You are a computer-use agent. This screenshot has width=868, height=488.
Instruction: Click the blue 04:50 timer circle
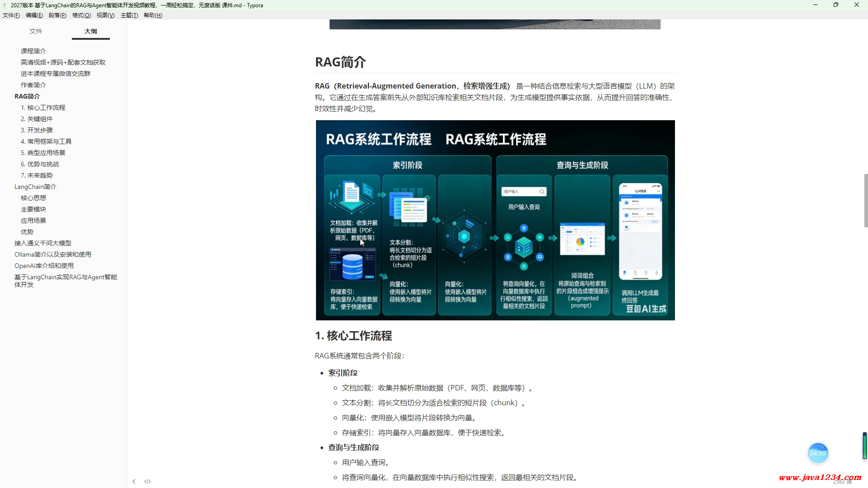pos(817,453)
